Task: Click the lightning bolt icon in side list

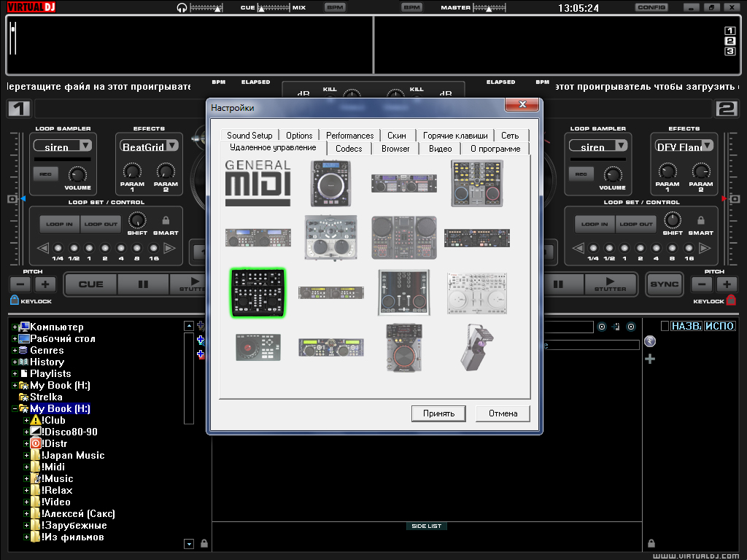Action: click(x=650, y=341)
